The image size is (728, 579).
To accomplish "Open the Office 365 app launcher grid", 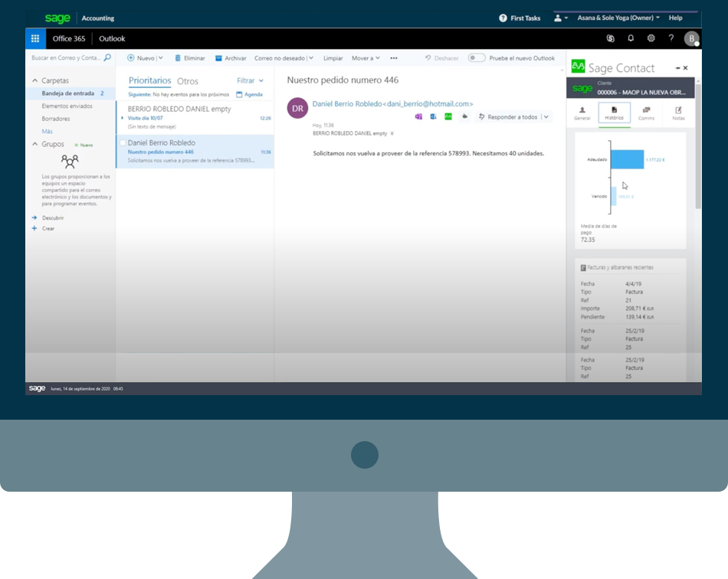I will coord(35,38).
